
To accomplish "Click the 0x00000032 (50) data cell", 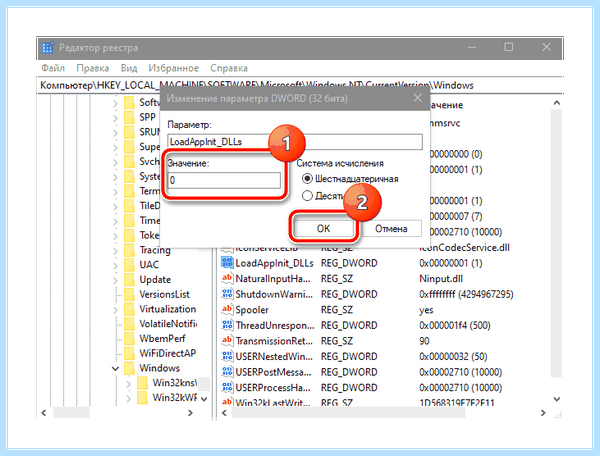I will pyautogui.click(x=453, y=356).
